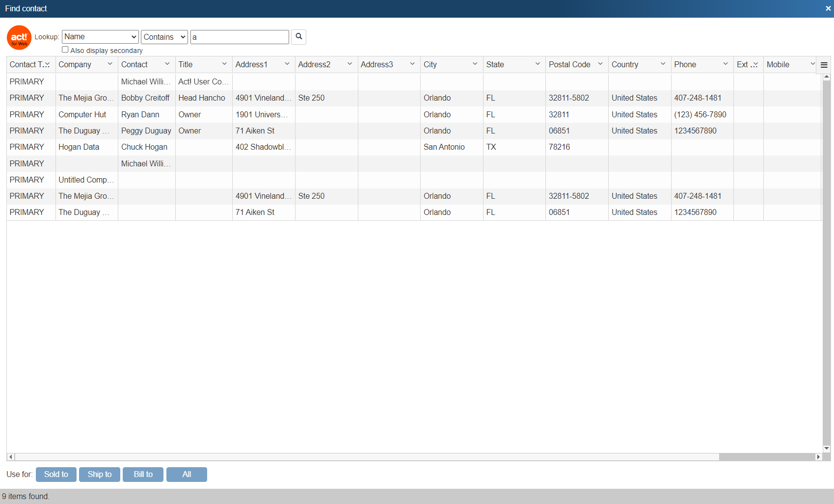Click the All use-for button
Viewport: 834px width, 504px height.
pyautogui.click(x=187, y=474)
